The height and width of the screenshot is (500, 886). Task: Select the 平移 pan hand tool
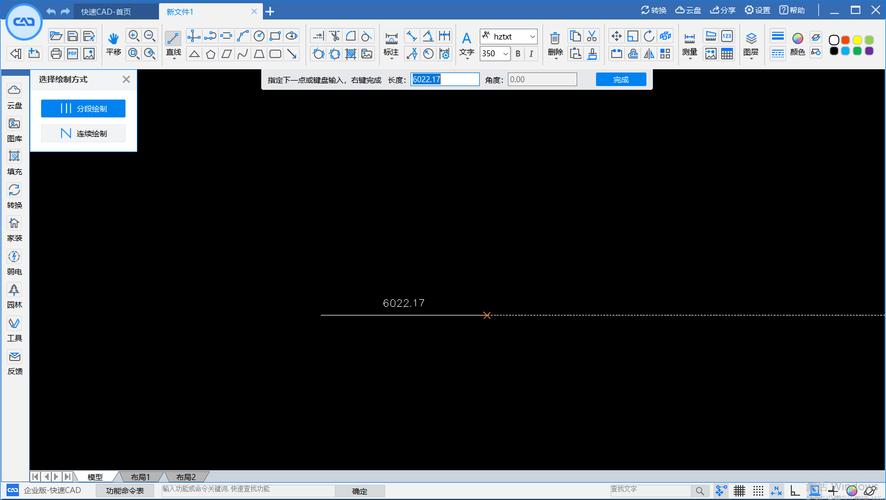pos(113,38)
